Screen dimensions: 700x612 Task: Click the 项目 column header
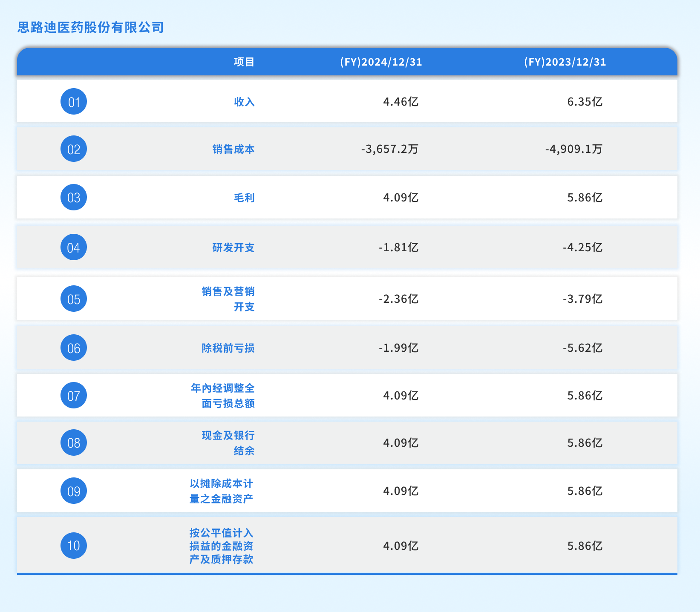(x=244, y=62)
